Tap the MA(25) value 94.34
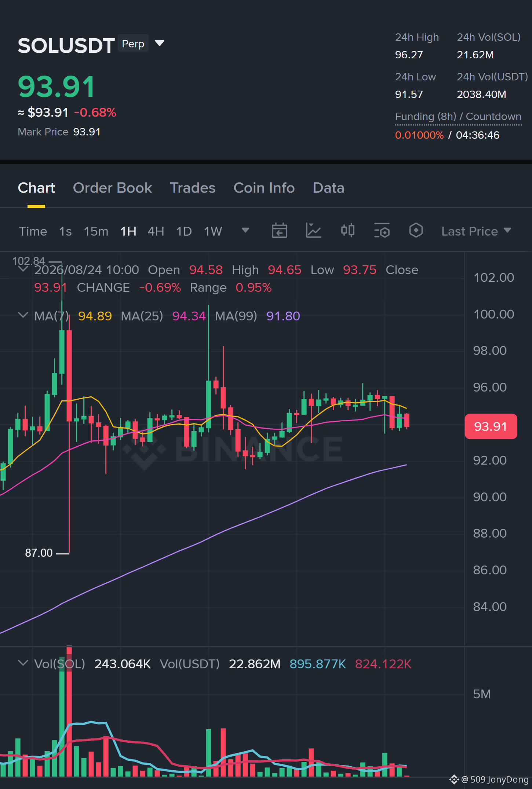This screenshot has height=789, width=532. pos(189,316)
